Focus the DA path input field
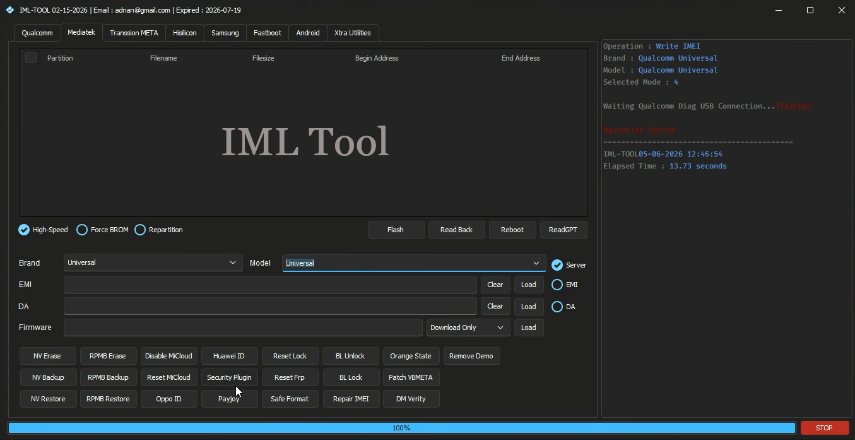The height and width of the screenshot is (440, 855). click(270, 306)
